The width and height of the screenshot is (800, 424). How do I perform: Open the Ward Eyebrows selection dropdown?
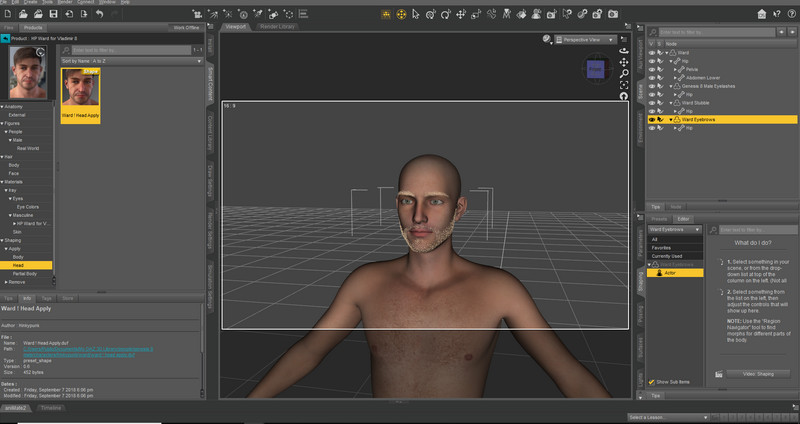[674, 230]
